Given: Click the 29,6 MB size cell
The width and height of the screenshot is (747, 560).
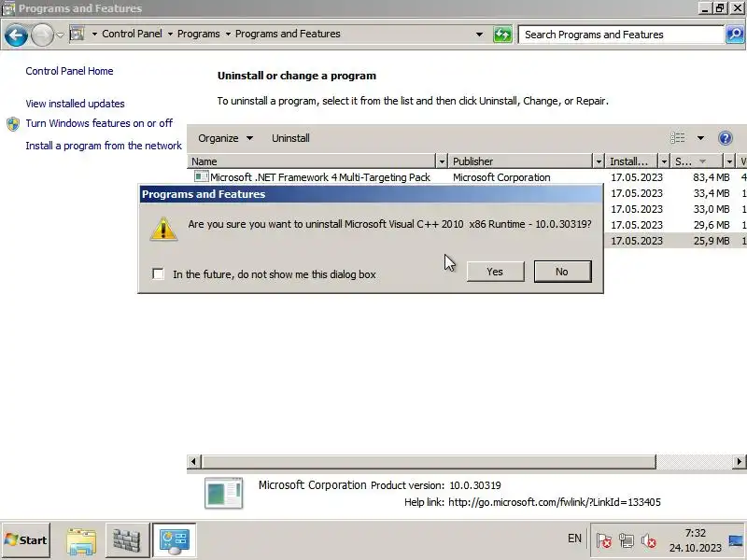Looking at the screenshot, I should (712, 225).
